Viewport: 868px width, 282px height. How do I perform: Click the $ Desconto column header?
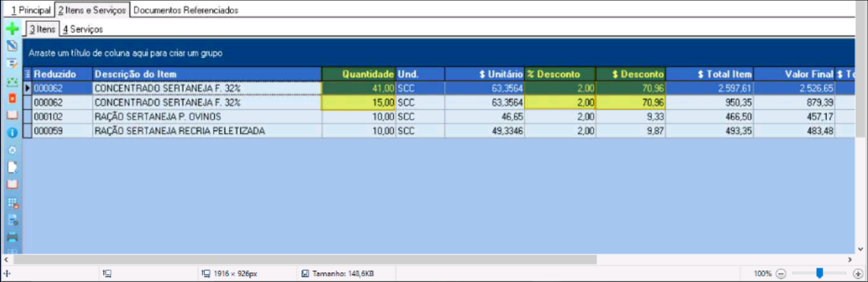[x=631, y=74]
